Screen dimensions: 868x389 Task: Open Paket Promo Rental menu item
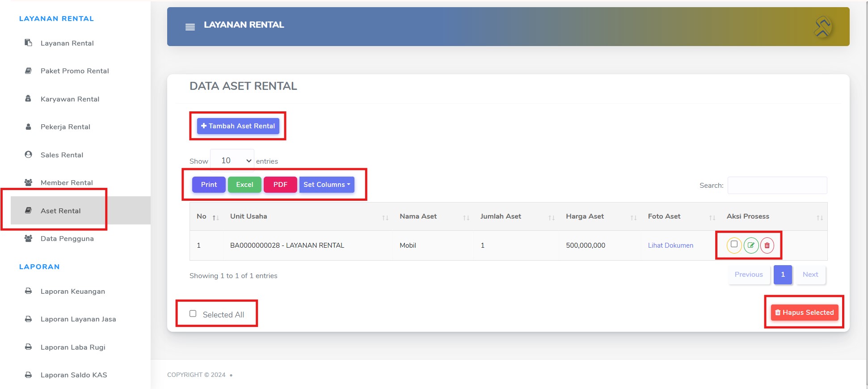(75, 71)
